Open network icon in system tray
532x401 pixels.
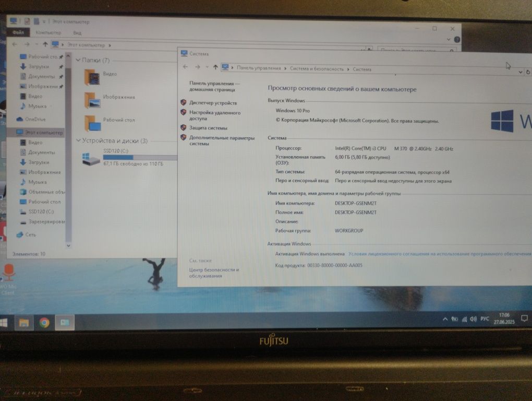point(464,319)
